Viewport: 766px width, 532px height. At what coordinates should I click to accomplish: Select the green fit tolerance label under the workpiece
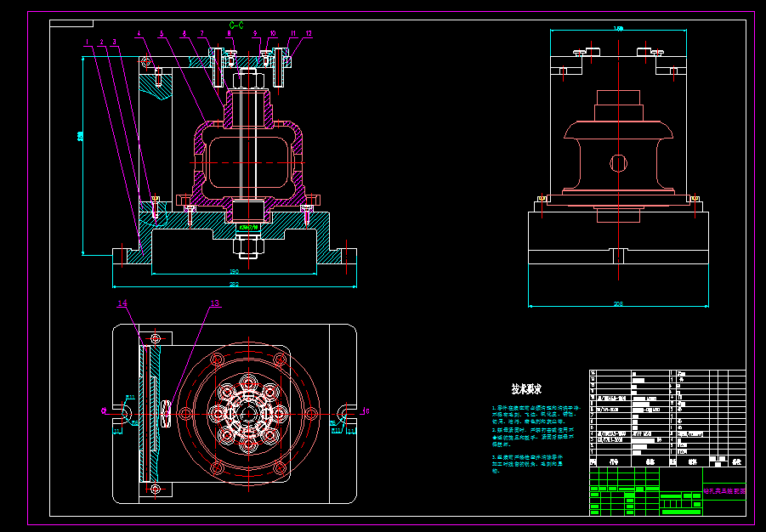pos(248,227)
